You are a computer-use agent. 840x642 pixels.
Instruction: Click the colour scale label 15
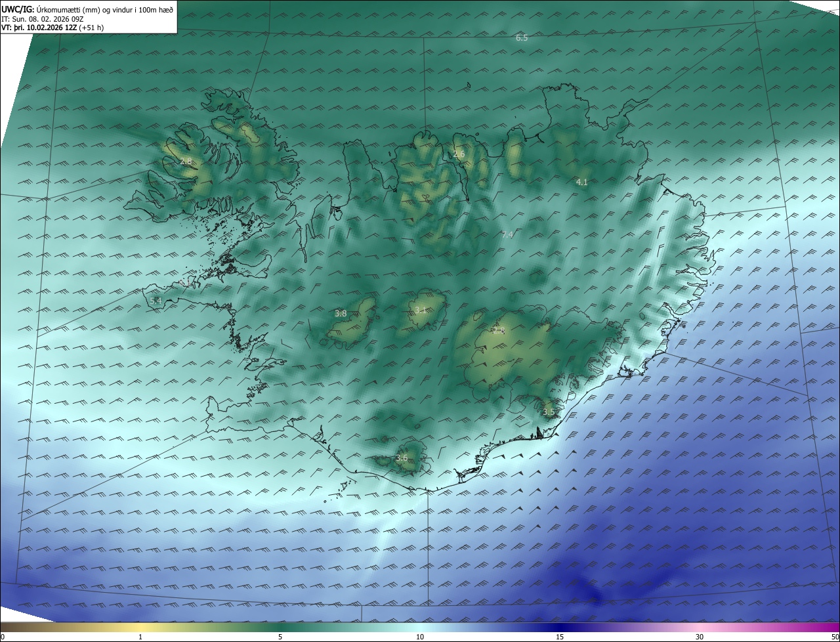(560, 637)
